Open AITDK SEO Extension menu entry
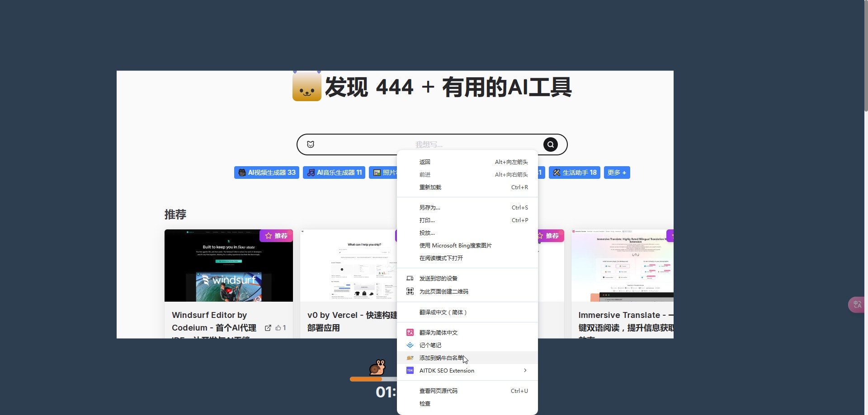The image size is (868, 415). coord(467,370)
